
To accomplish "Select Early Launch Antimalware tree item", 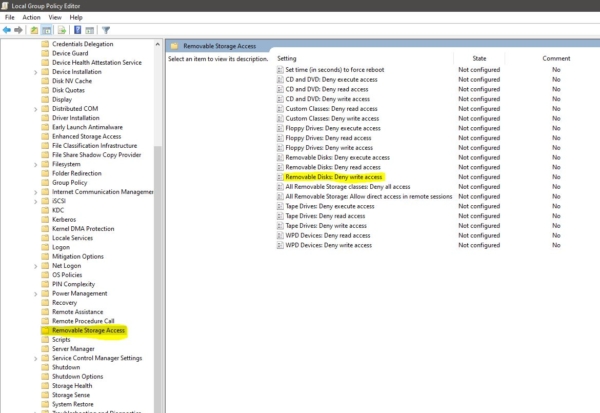I will point(87,127).
